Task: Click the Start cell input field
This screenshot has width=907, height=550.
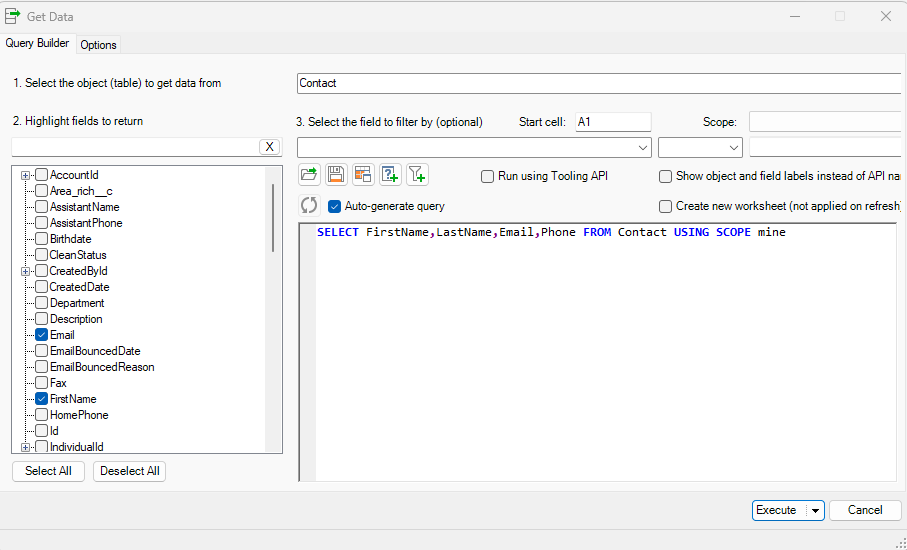Action: pyautogui.click(x=612, y=122)
